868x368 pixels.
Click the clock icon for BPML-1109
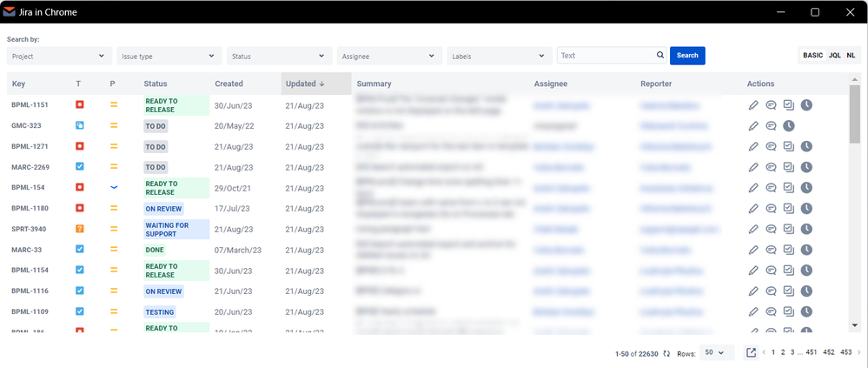click(x=806, y=311)
